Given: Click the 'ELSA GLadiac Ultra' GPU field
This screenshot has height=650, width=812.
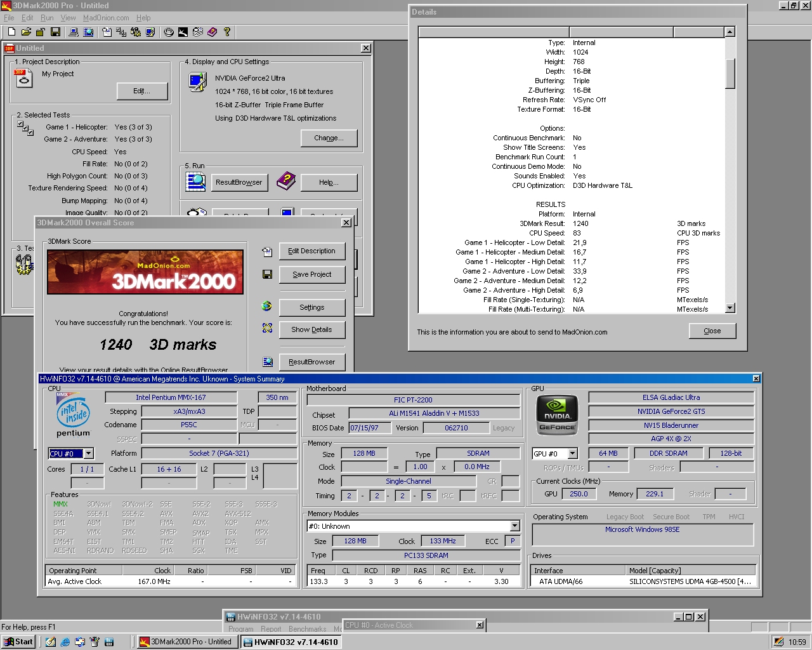Looking at the screenshot, I should pyautogui.click(x=671, y=397).
